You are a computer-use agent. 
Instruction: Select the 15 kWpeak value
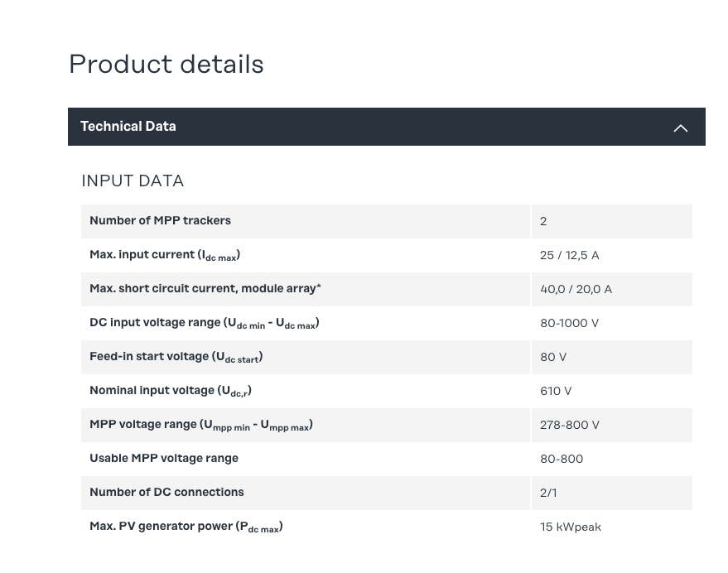pyautogui.click(x=571, y=527)
